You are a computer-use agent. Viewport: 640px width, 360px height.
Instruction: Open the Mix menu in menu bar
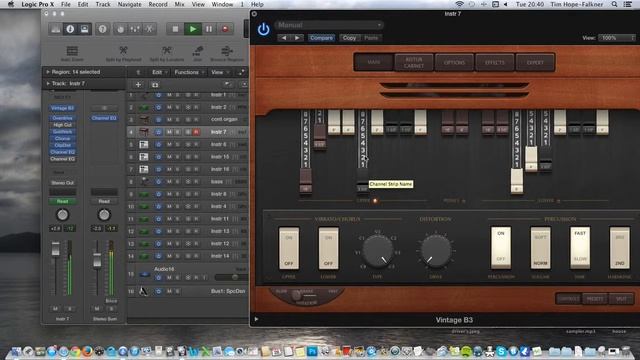[x=179, y=4]
